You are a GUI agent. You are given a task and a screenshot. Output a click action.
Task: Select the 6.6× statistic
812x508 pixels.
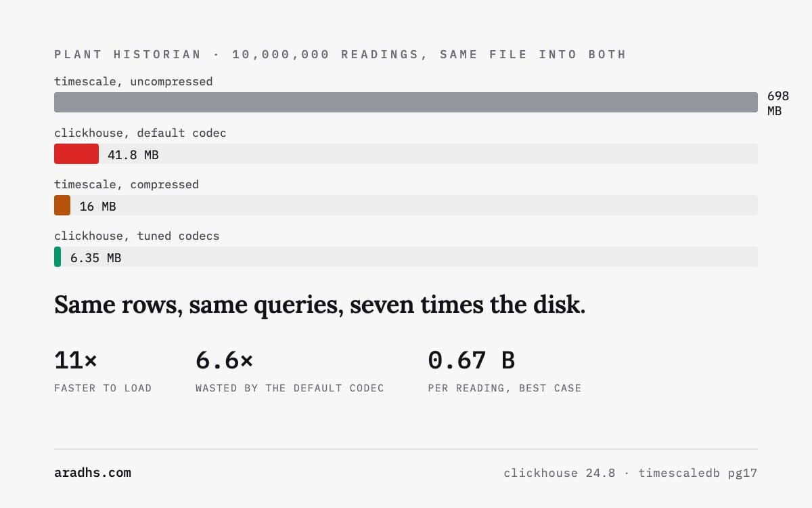click(224, 360)
